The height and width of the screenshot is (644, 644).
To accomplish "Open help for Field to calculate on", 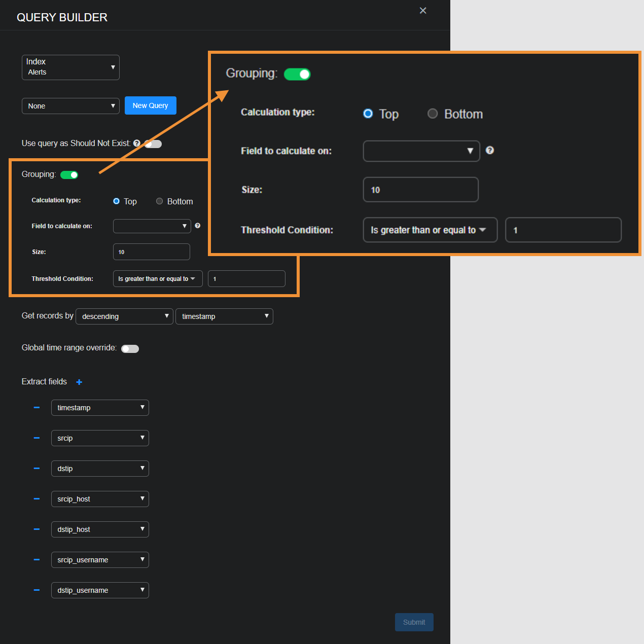I will [x=197, y=226].
